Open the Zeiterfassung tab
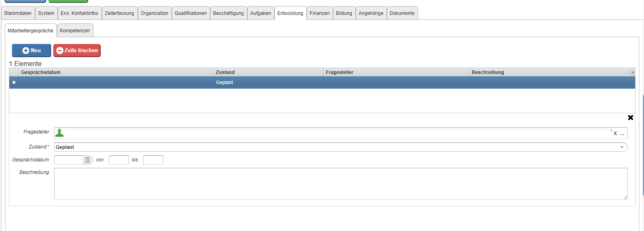 (119, 13)
